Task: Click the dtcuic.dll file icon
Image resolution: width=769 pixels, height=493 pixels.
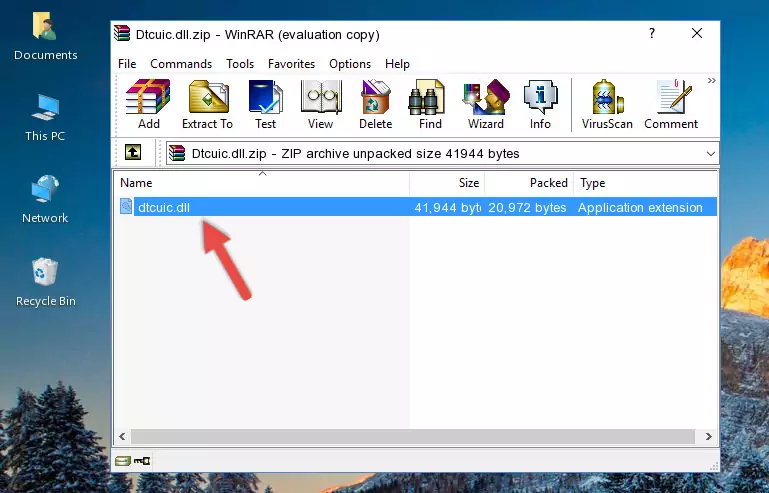Action: 126,207
